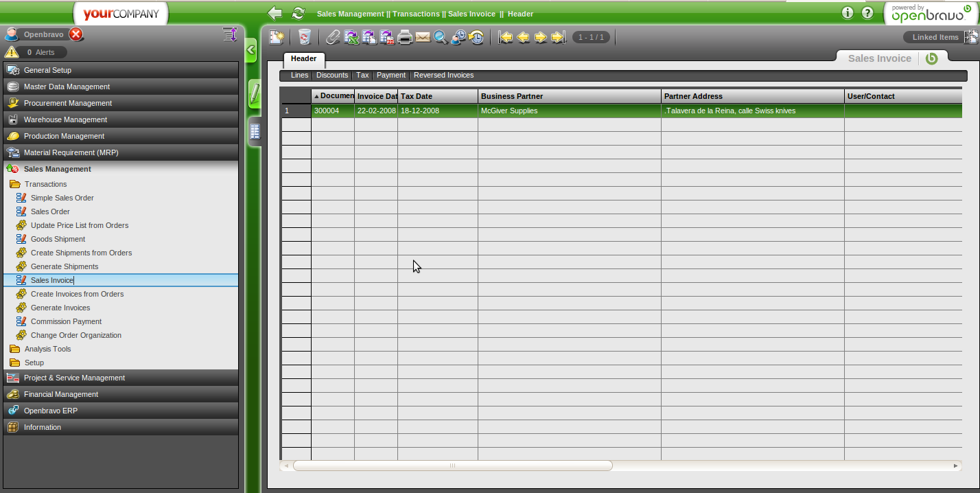The image size is (980, 493).
Task: Open attachments via paperclip icon
Action: (x=333, y=37)
